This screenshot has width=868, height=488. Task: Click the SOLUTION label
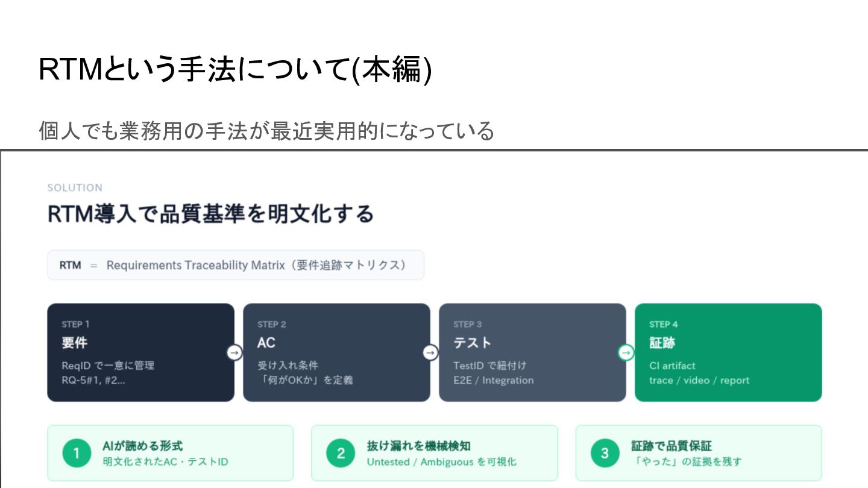tap(75, 188)
